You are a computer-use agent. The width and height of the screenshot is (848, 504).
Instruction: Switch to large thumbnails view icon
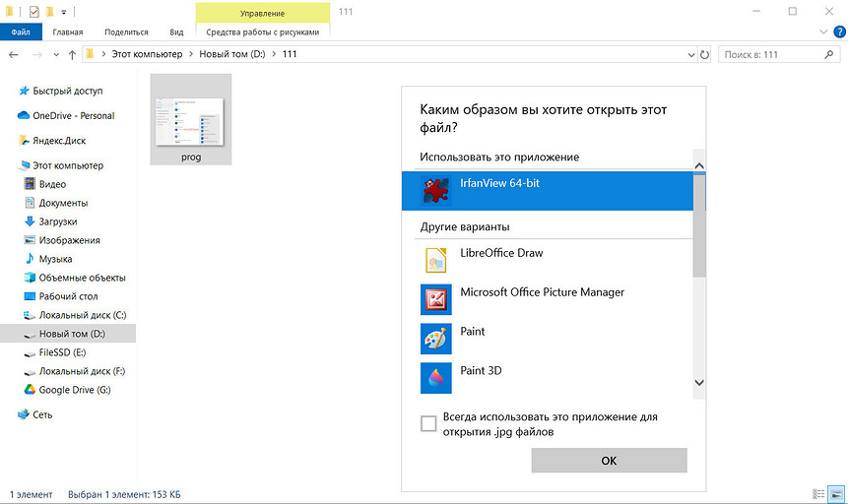pos(835,493)
